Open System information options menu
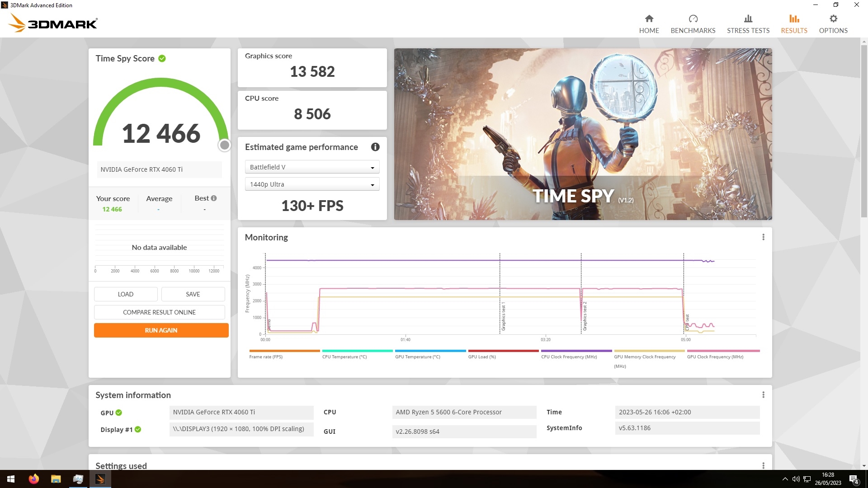Viewport: 868px width, 488px height. 763,395
